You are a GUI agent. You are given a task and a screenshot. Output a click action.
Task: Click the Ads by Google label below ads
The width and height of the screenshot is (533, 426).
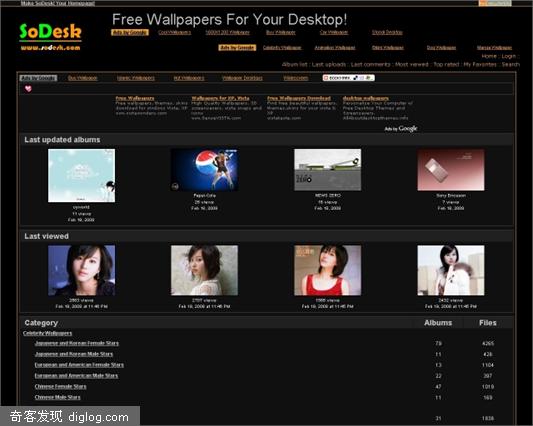401,129
